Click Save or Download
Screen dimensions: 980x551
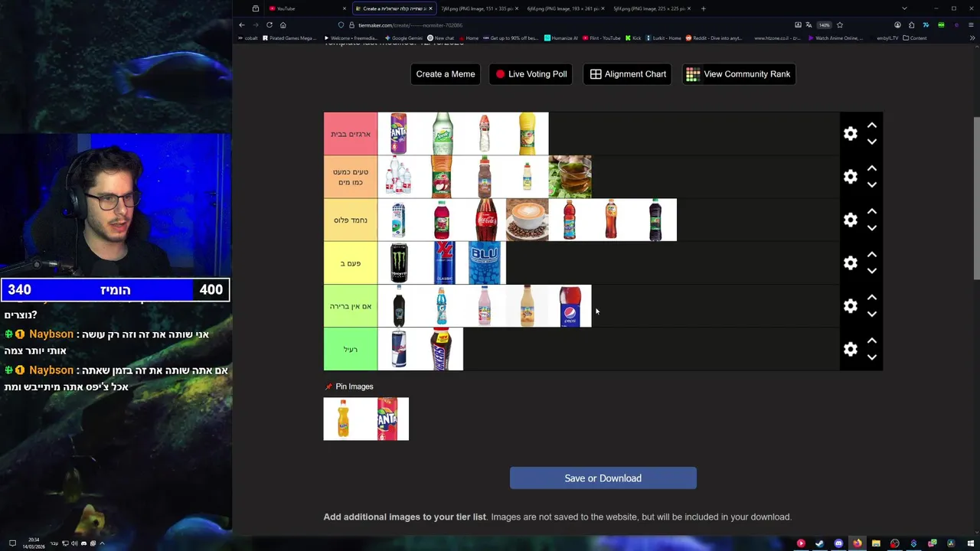603,478
